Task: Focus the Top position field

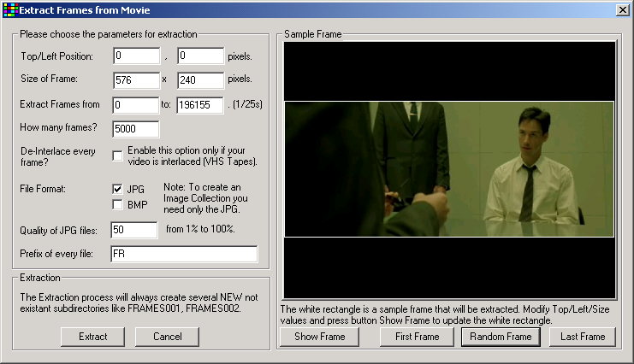Action: [136, 56]
